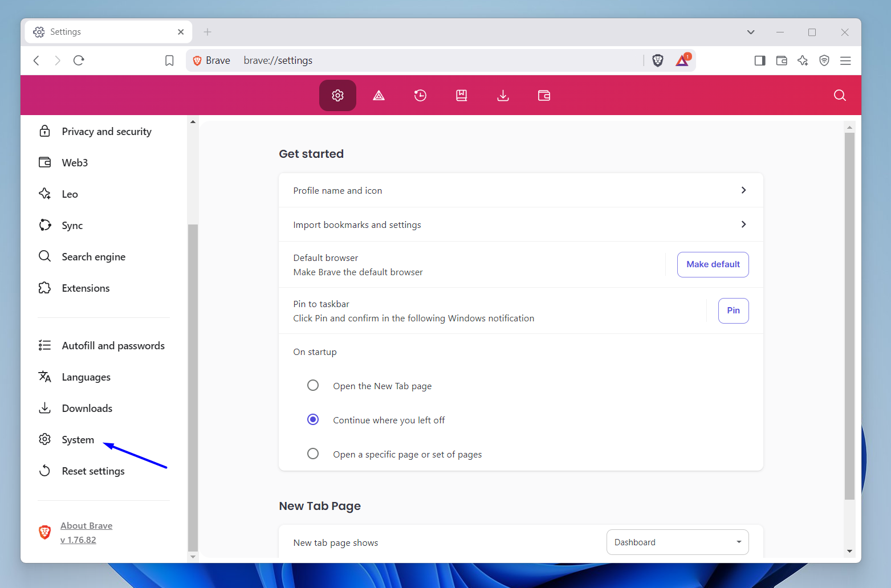Click the settings search magnifier icon
This screenshot has width=891, height=588.
840,95
